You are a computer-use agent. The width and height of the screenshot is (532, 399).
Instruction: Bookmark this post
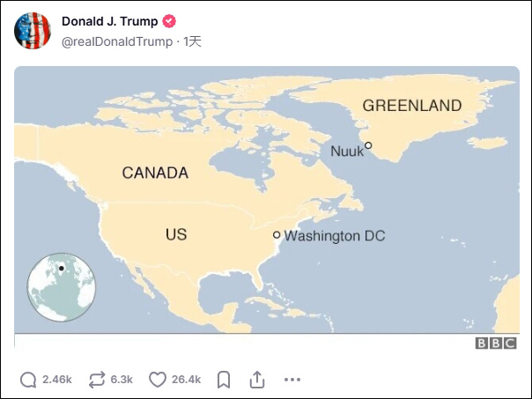(224, 380)
